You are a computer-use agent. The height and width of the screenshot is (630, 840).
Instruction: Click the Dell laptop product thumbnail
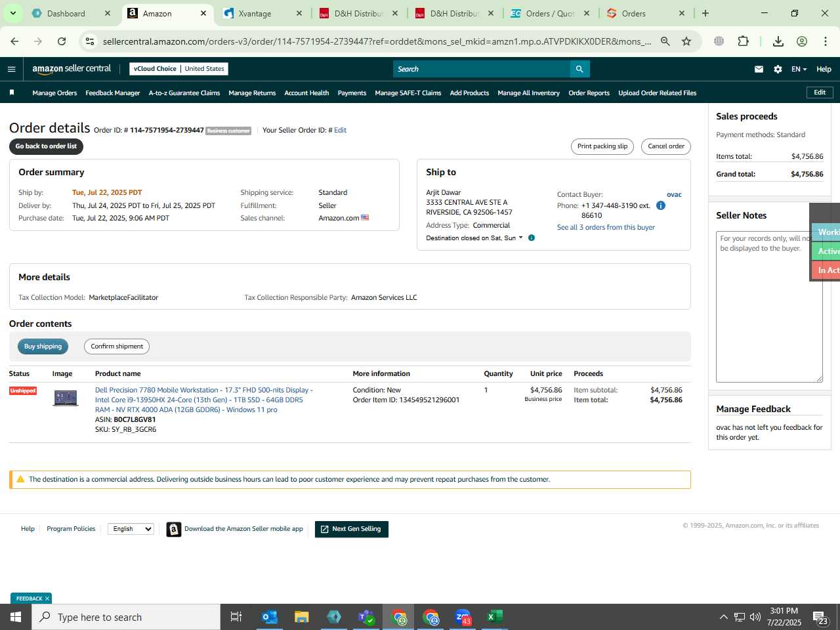66,398
